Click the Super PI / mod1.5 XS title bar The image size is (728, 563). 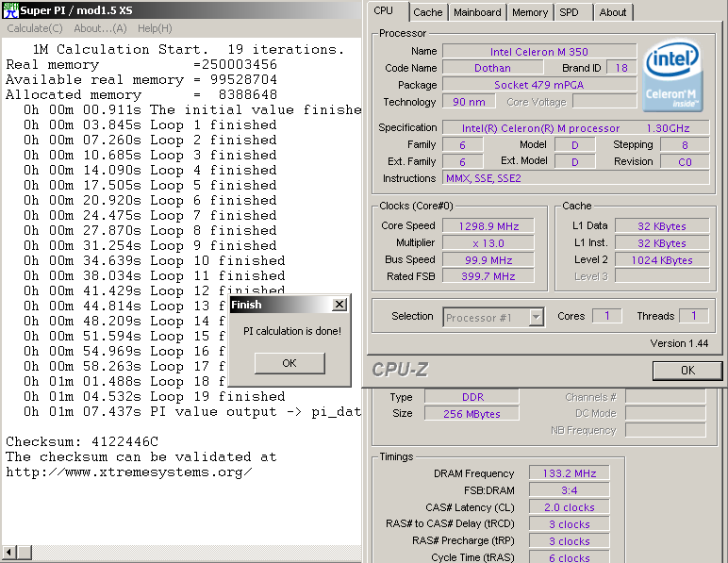(181, 10)
